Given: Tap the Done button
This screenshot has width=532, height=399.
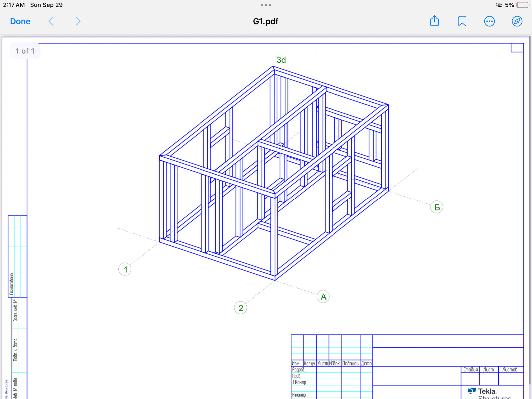Looking at the screenshot, I should coord(20,21).
